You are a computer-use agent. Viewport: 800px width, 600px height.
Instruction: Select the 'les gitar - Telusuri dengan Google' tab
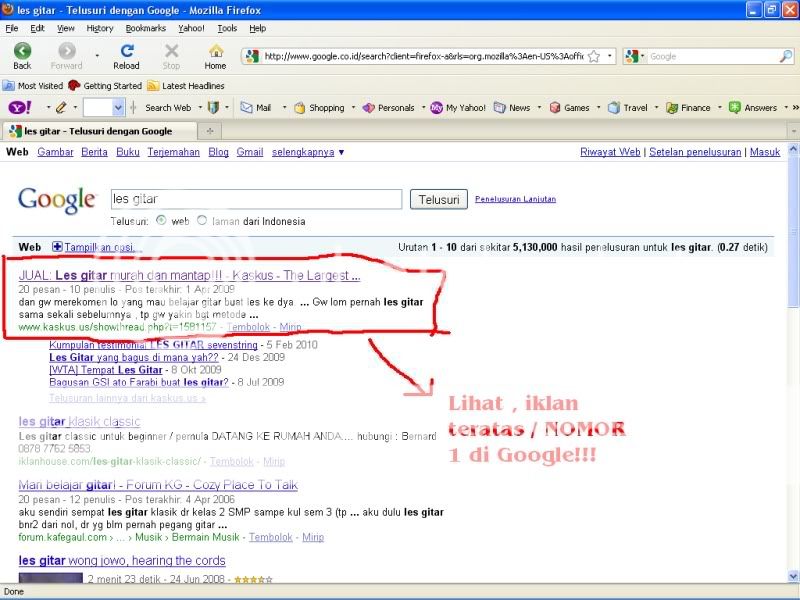pyautogui.click(x=99, y=131)
